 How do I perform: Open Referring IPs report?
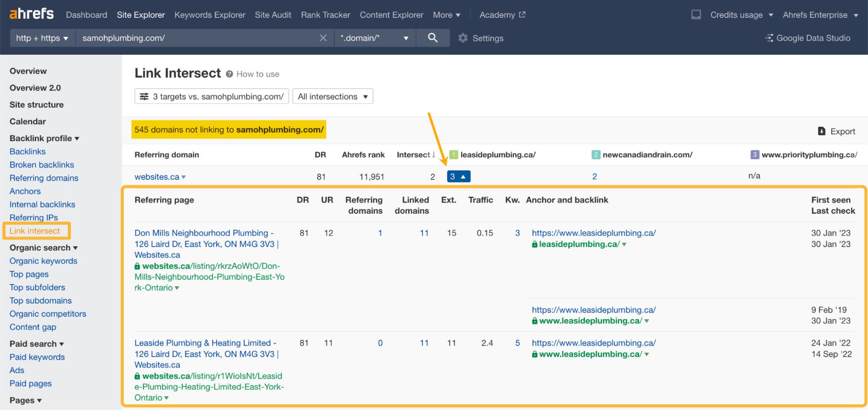point(33,218)
